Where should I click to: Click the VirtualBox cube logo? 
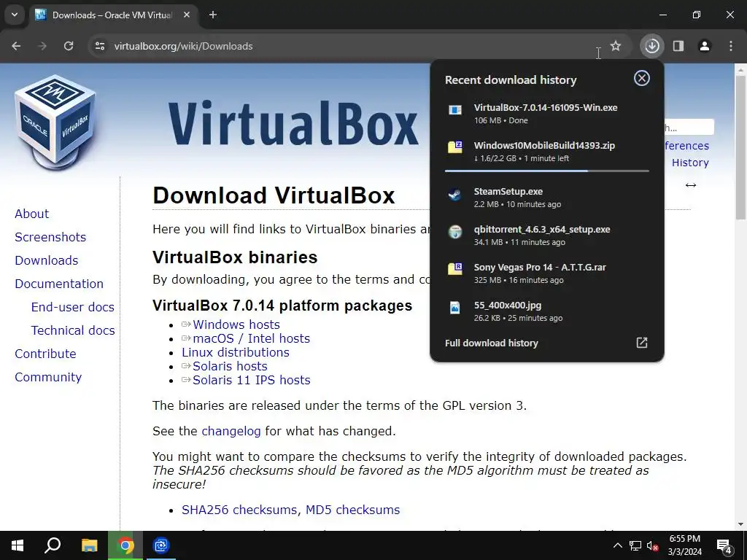(x=55, y=122)
